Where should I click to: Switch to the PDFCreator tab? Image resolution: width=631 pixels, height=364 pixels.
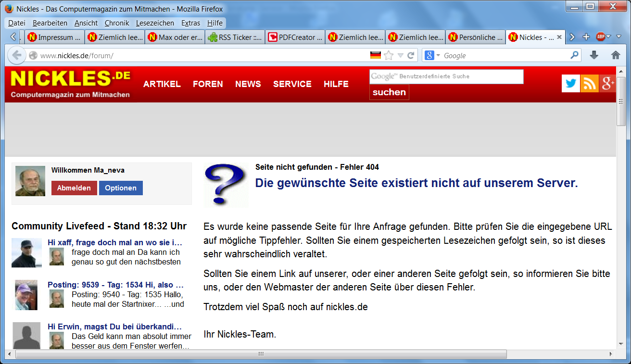pyautogui.click(x=295, y=37)
